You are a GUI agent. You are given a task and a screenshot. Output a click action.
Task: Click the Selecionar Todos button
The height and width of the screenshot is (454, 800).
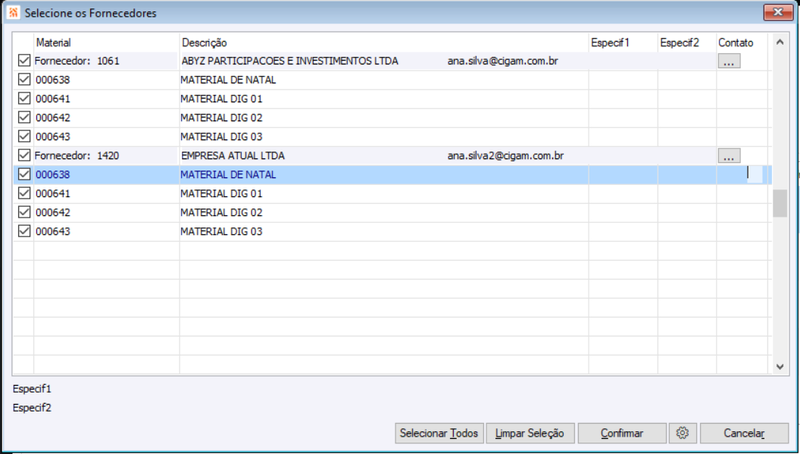click(439, 433)
